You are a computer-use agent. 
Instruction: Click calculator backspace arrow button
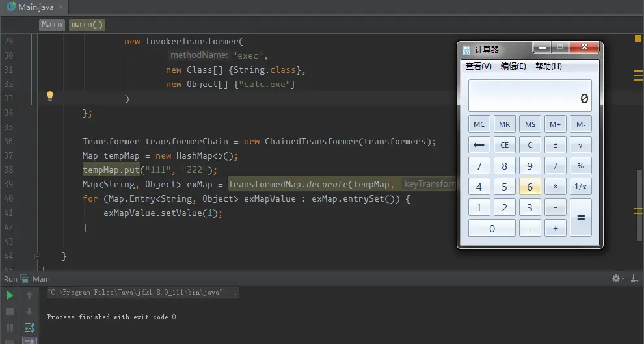coord(479,145)
